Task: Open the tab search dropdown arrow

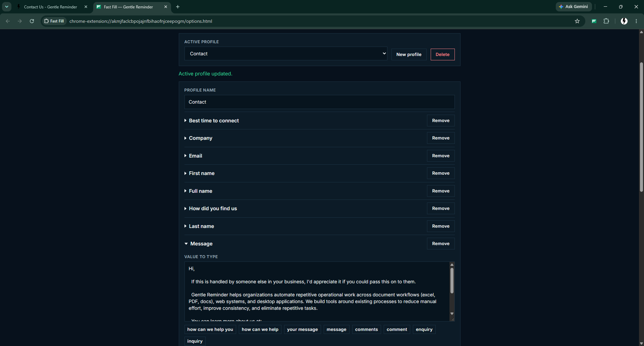Action: click(7, 7)
